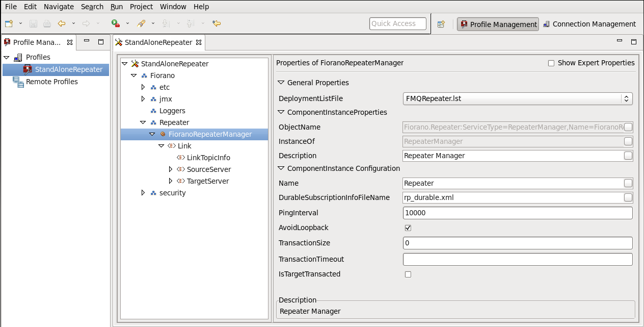
Task: Switch to Profile Management perspective
Action: (x=498, y=24)
